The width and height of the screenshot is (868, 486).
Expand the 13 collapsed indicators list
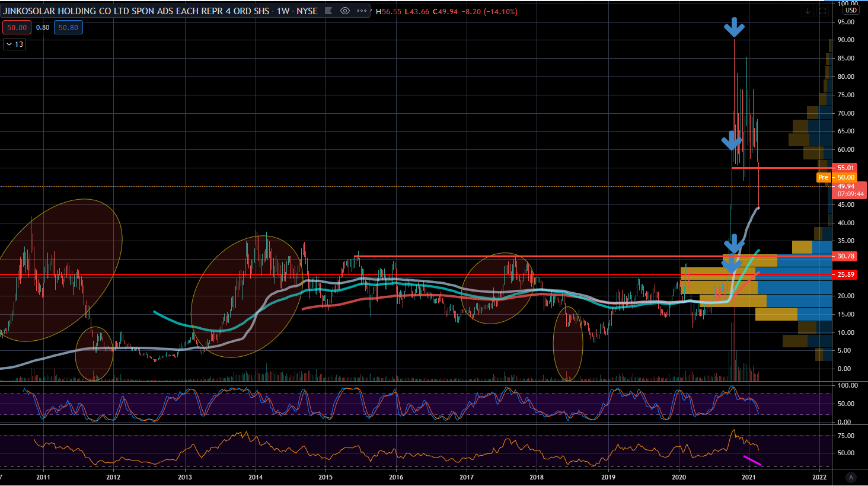[15, 44]
